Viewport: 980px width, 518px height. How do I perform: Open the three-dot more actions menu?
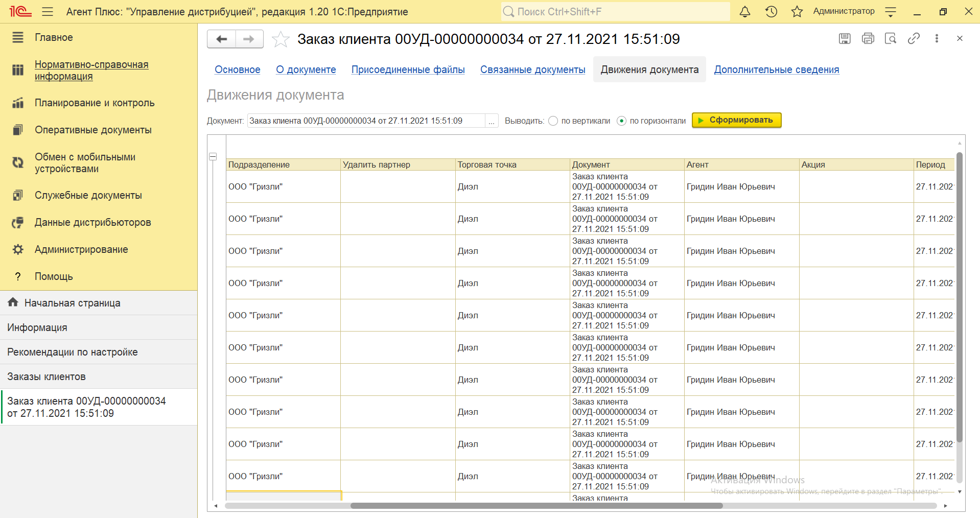(937, 38)
